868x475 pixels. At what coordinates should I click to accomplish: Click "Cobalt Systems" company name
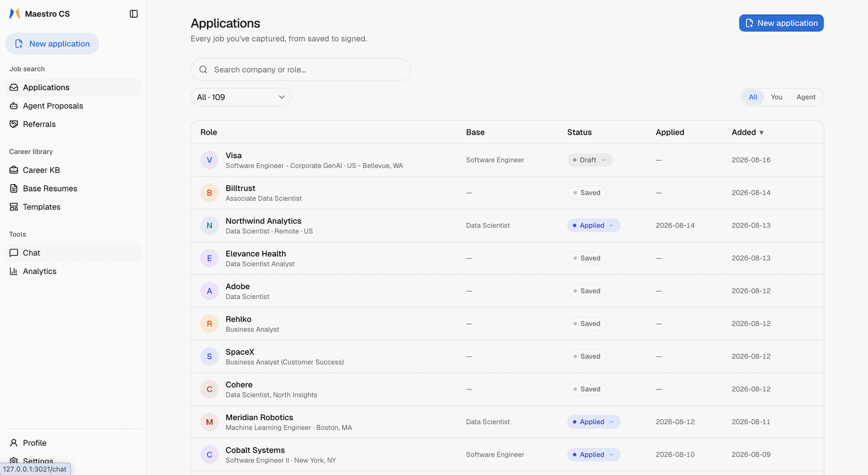[255, 450]
